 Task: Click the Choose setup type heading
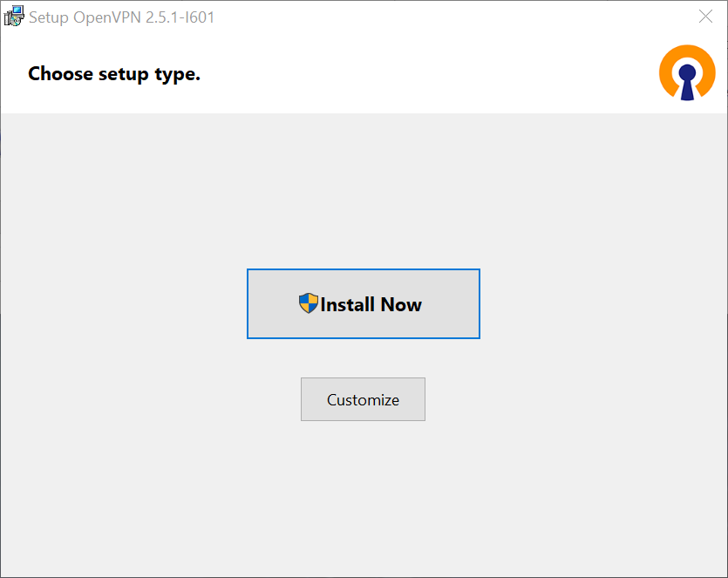(113, 73)
